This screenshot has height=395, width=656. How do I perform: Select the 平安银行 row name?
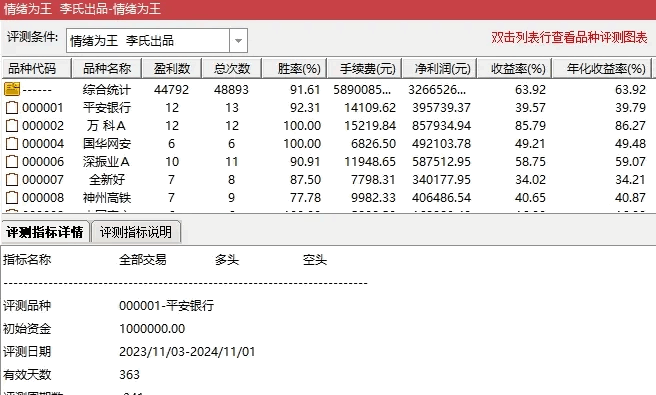click(107, 108)
